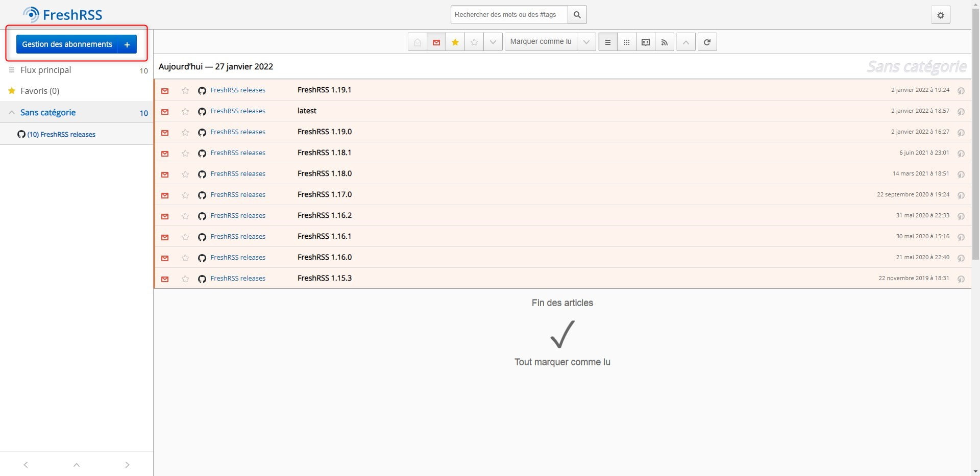Mark FreshRSS 1.16.0 read via envelope icon

pyautogui.click(x=165, y=258)
